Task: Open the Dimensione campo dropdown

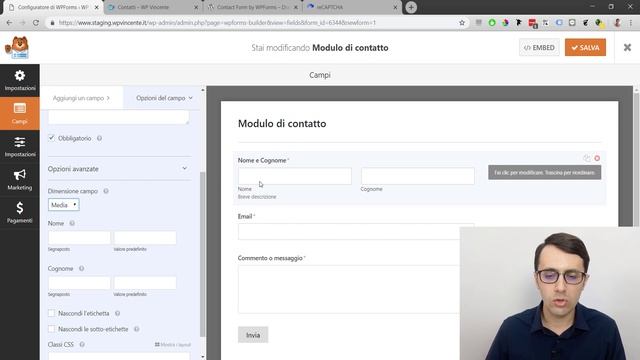Action: [64, 205]
